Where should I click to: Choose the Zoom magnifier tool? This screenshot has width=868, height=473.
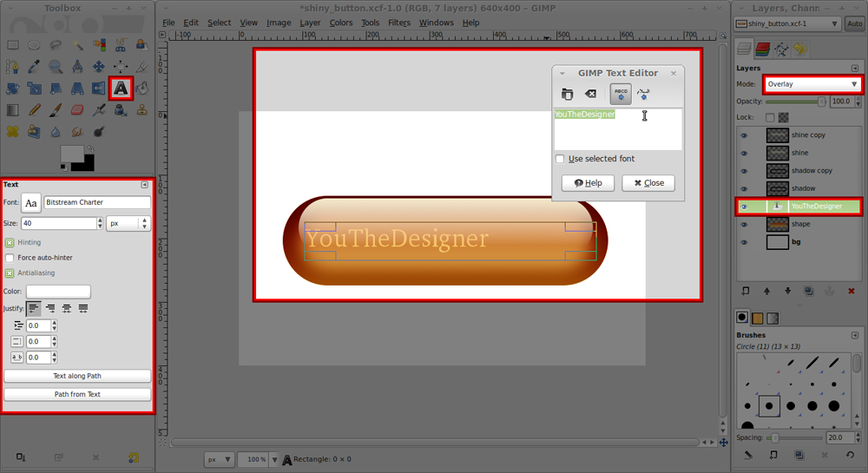point(56,67)
